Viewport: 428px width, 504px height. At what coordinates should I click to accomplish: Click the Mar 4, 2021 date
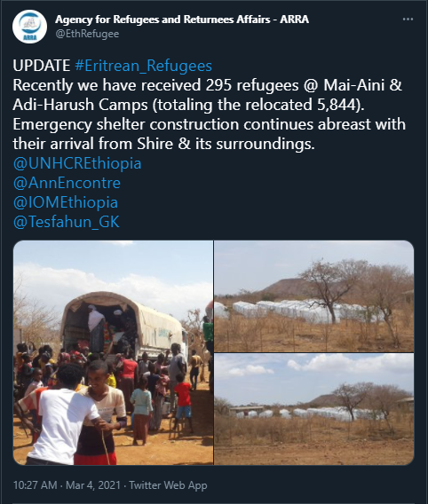(x=93, y=485)
